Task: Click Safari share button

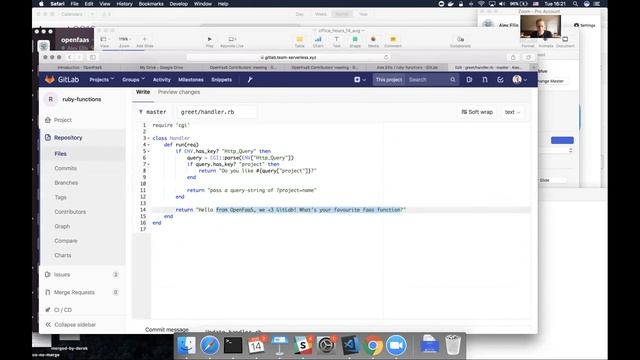Action: pos(513,57)
